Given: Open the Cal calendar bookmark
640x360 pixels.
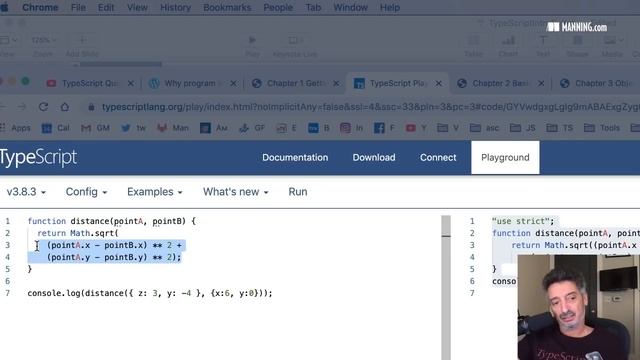Looking at the screenshot, I should (56, 128).
